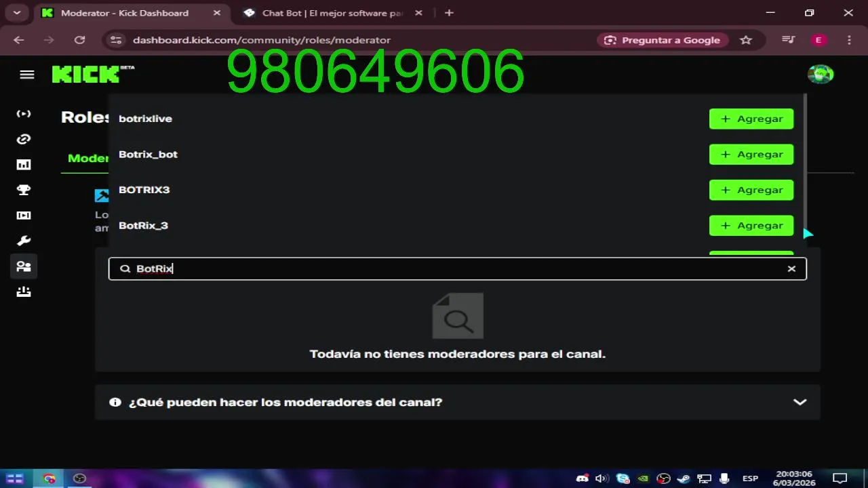
Task: Open a new browser tab
Action: pyautogui.click(x=449, y=13)
